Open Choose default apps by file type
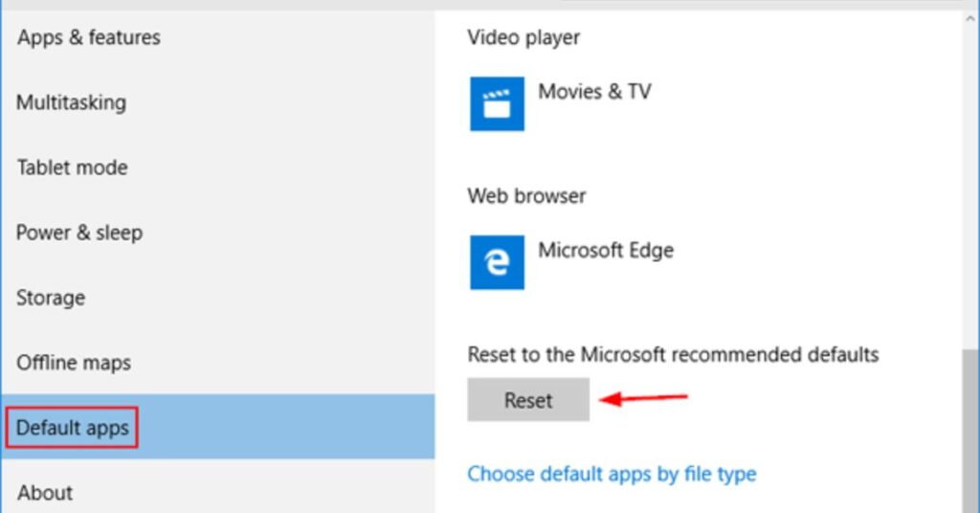Screen dimensions: 980x513 [x=612, y=474]
